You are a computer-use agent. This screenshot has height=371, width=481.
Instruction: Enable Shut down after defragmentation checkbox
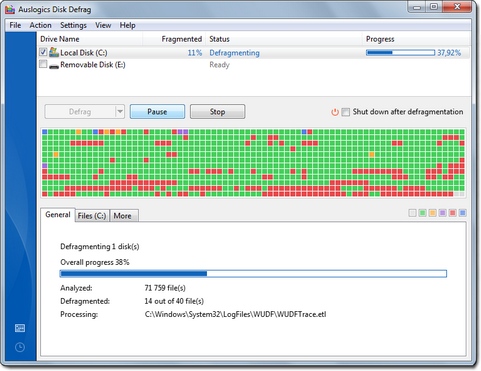(x=346, y=112)
